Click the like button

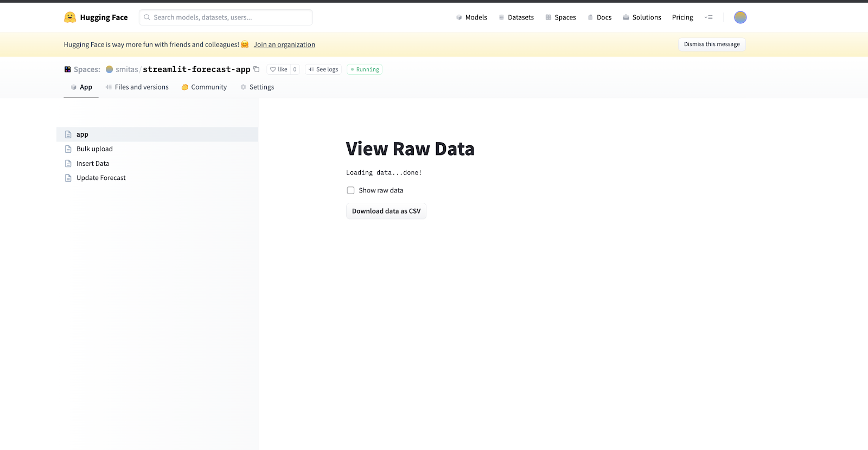click(x=278, y=69)
